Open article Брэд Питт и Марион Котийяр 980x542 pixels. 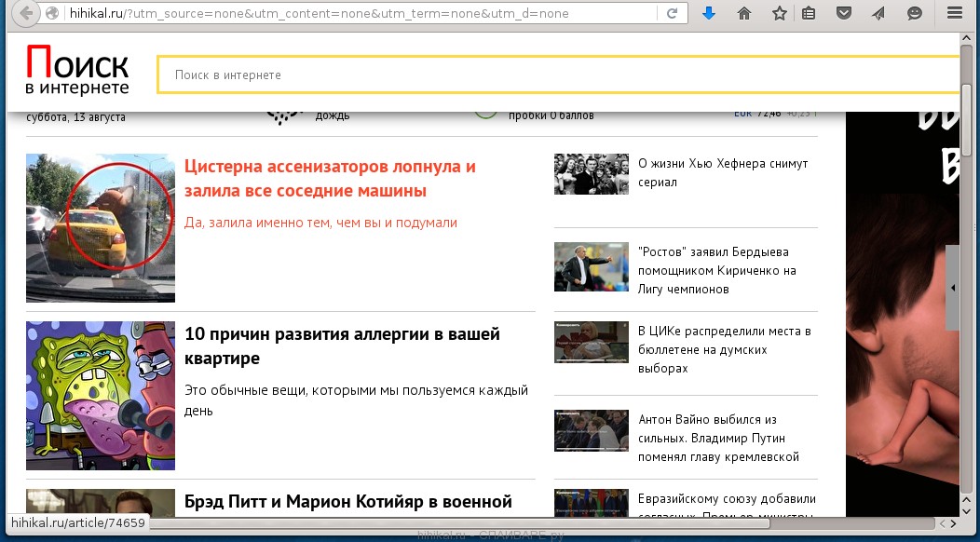pyautogui.click(x=348, y=501)
